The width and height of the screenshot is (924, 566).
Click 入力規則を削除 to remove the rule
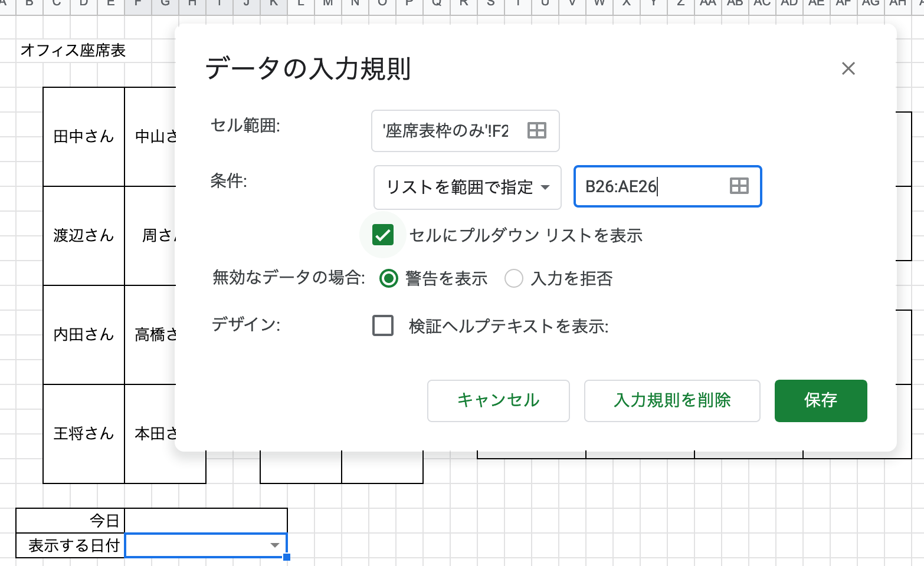point(671,401)
